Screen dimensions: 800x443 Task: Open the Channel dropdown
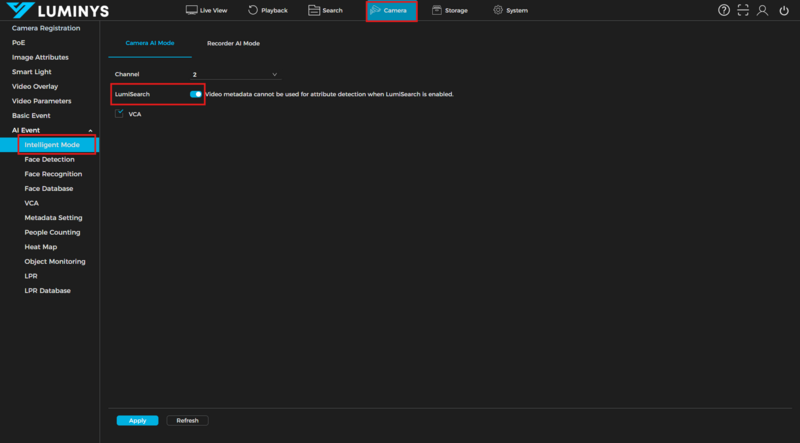point(235,75)
